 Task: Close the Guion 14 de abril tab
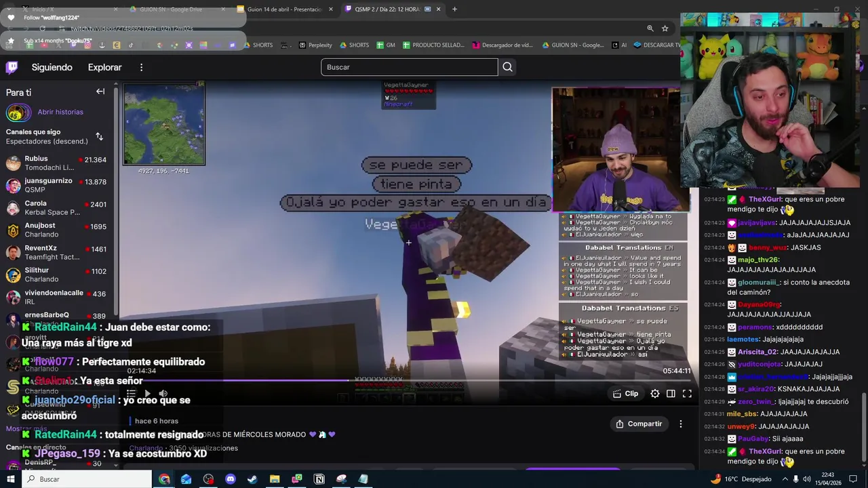(331, 9)
